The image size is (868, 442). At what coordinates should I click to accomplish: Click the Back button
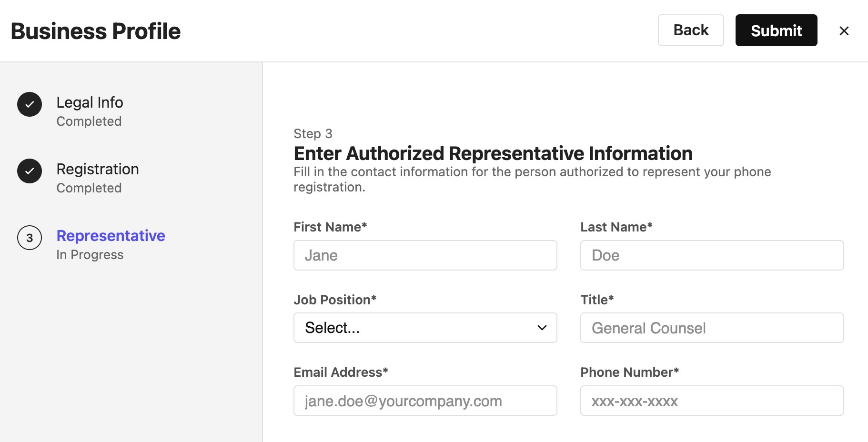click(691, 30)
